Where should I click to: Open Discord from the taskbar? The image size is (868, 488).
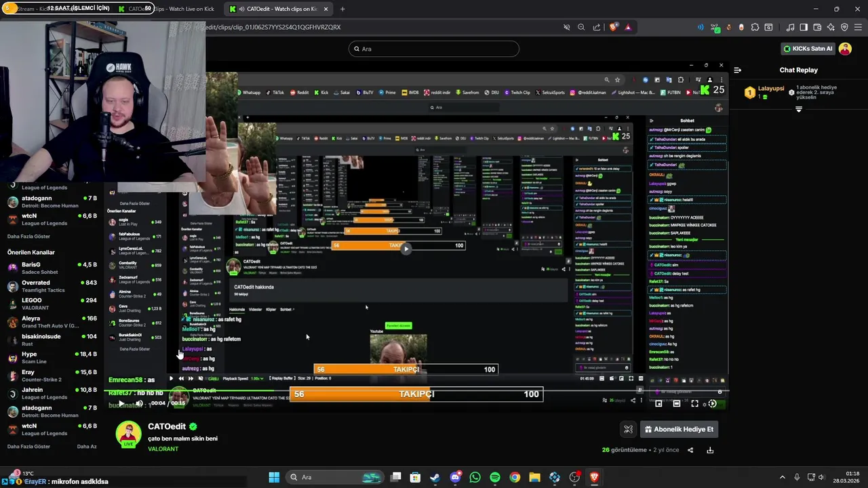click(x=455, y=477)
